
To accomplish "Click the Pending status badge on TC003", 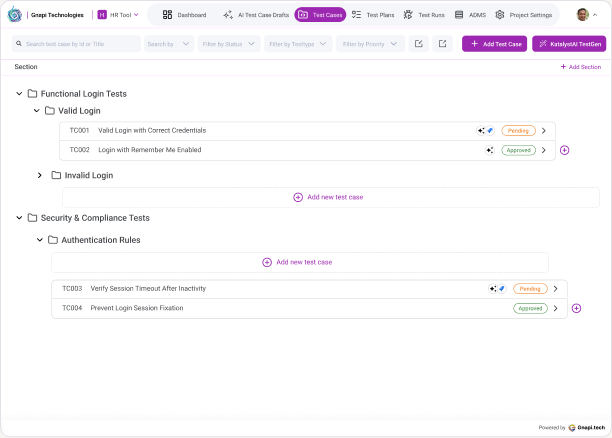I will click(x=530, y=289).
